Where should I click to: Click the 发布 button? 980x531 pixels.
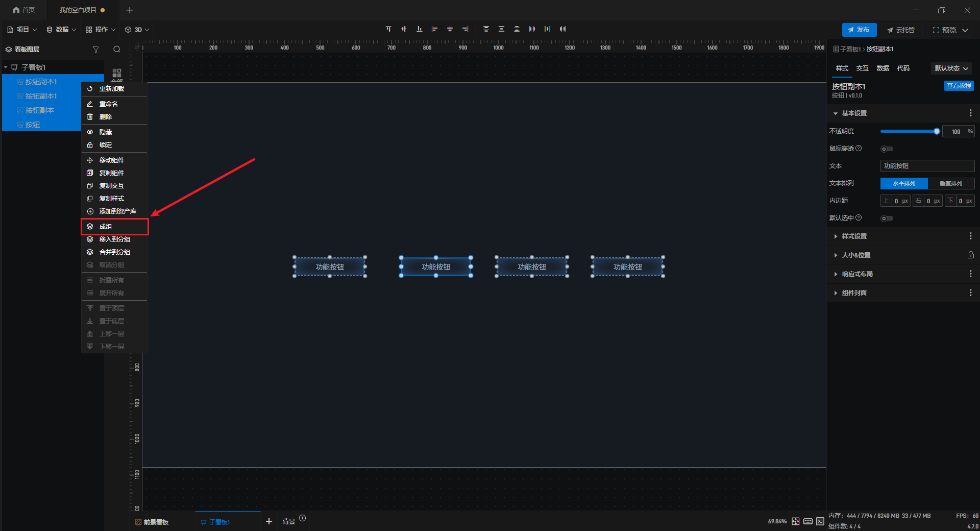click(859, 30)
